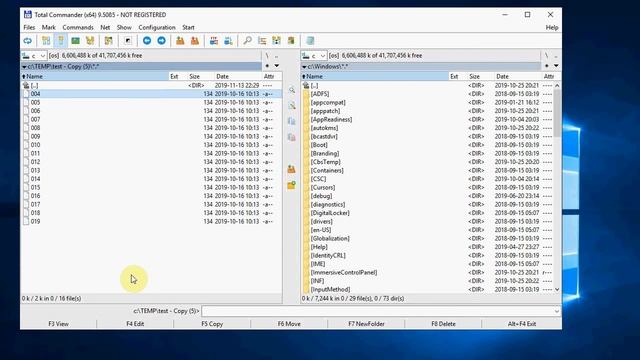Sort left panel by Name column

click(x=95, y=76)
